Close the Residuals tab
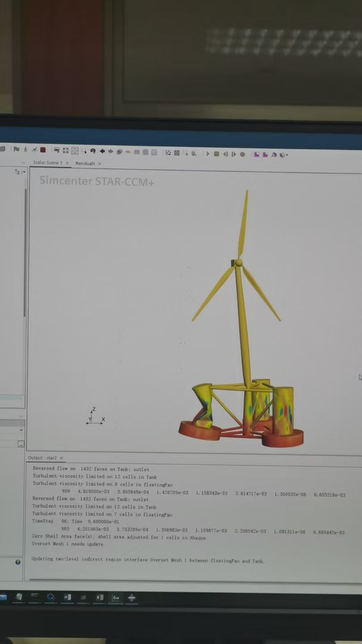362x644 pixels. (100, 164)
